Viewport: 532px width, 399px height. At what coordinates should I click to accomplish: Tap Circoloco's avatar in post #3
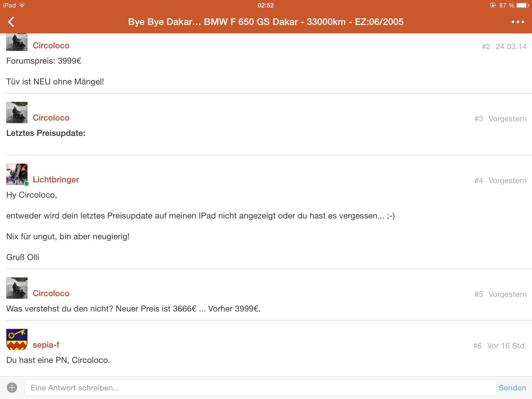click(17, 112)
